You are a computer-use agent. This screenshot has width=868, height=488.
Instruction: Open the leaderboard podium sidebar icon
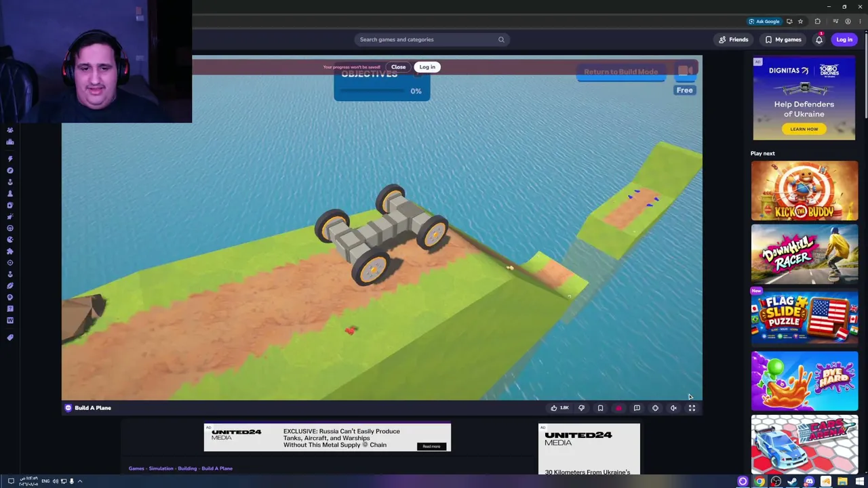(x=10, y=142)
